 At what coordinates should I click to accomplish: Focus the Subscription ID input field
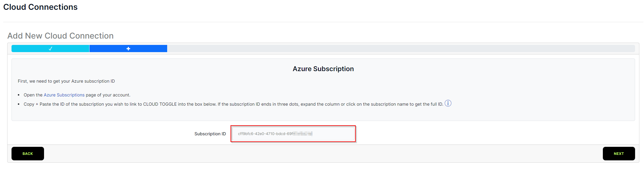(293, 134)
